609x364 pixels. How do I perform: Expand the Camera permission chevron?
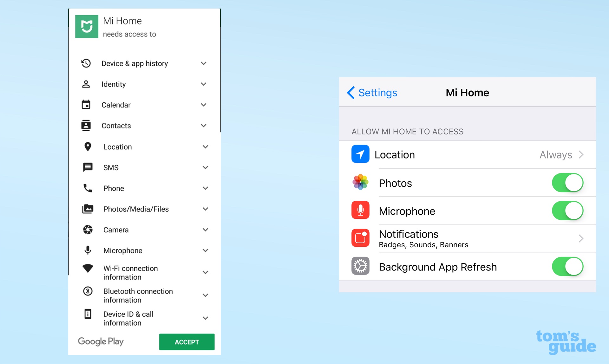206,230
